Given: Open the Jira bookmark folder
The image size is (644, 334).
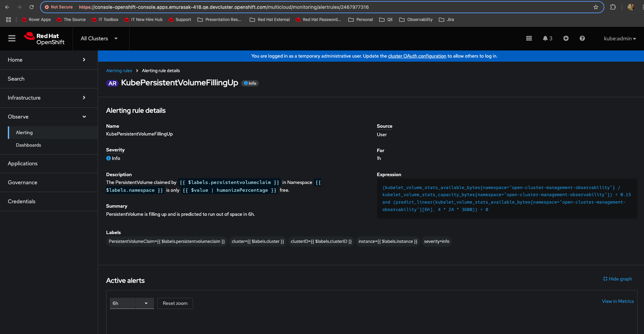Looking at the screenshot, I should tap(446, 20).
